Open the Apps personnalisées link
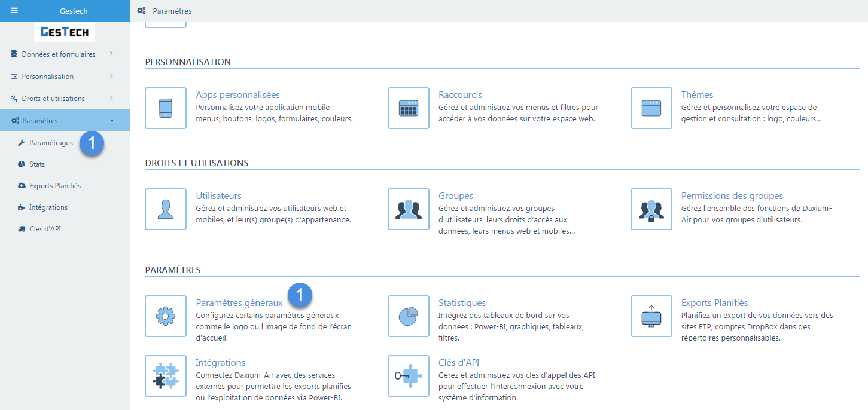 237,95
